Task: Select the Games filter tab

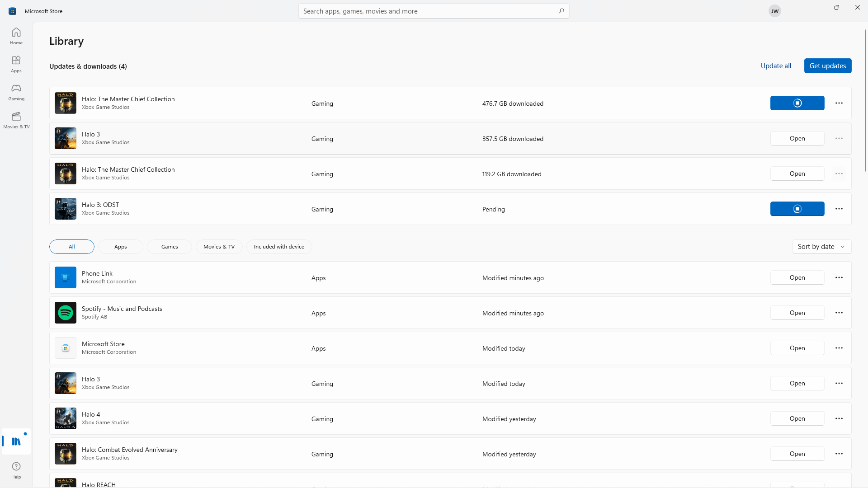Action: point(170,247)
